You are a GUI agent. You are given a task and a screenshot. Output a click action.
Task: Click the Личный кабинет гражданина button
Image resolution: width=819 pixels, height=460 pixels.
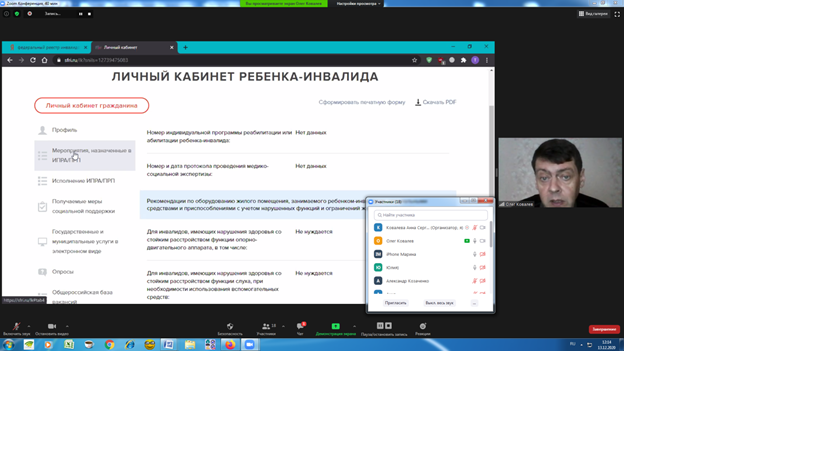pos(91,105)
